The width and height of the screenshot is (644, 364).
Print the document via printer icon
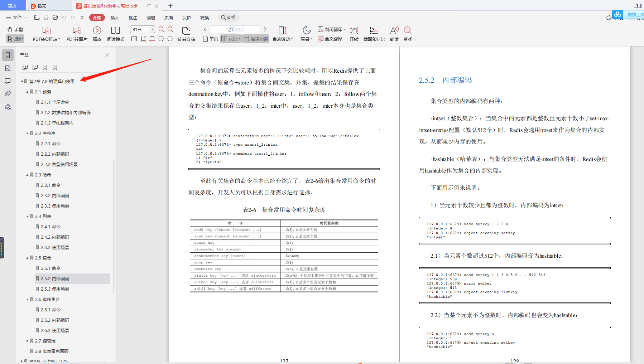pyautogui.click(x=55, y=18)
